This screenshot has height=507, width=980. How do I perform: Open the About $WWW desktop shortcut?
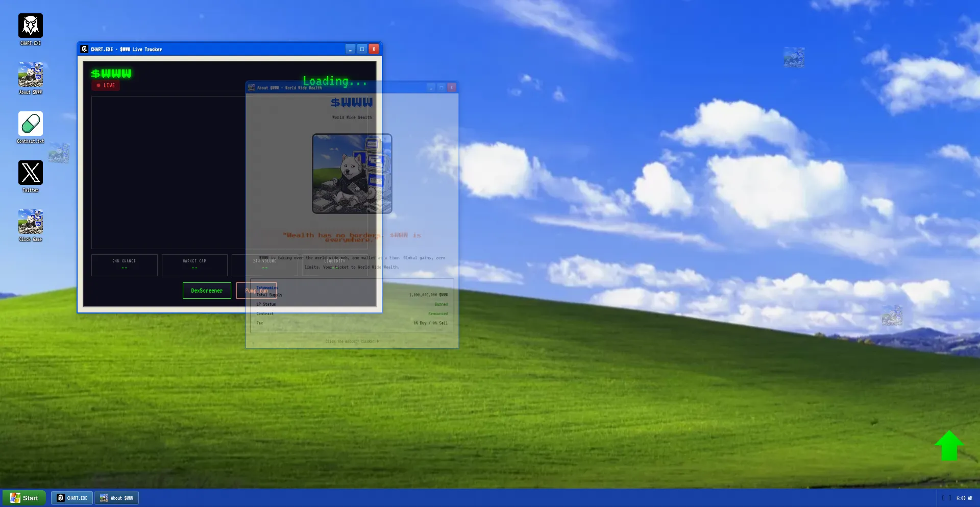point(31,75)
